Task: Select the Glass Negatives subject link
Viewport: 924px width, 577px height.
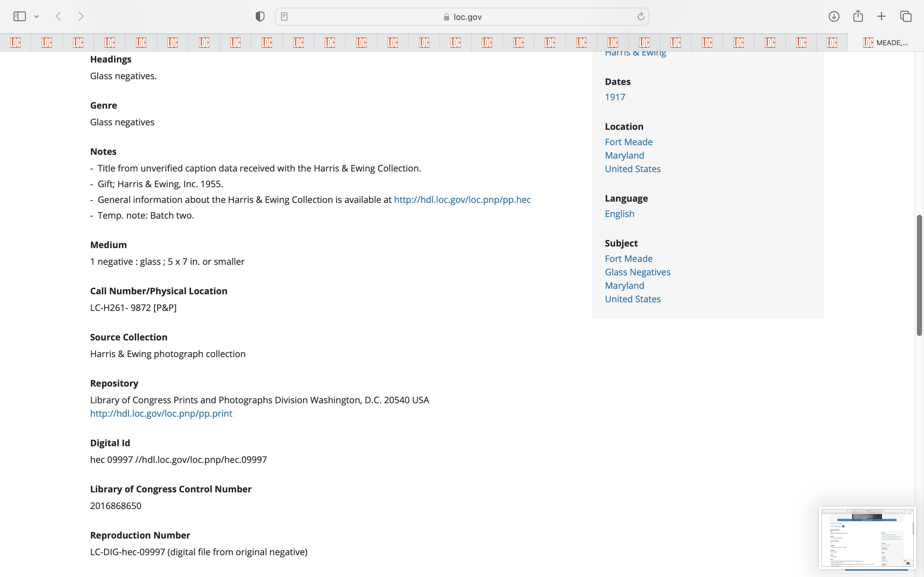Action: click(x=637, y=272)
